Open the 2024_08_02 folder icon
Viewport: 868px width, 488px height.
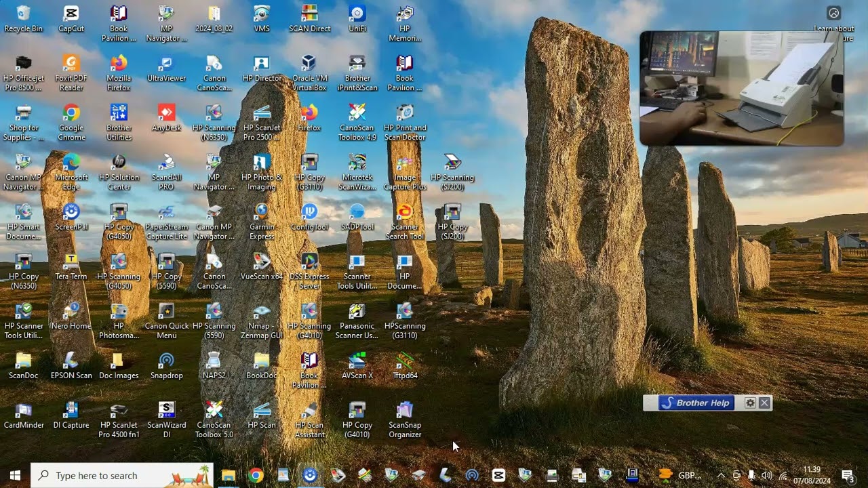pyautogui.click(x=214, y=19)
